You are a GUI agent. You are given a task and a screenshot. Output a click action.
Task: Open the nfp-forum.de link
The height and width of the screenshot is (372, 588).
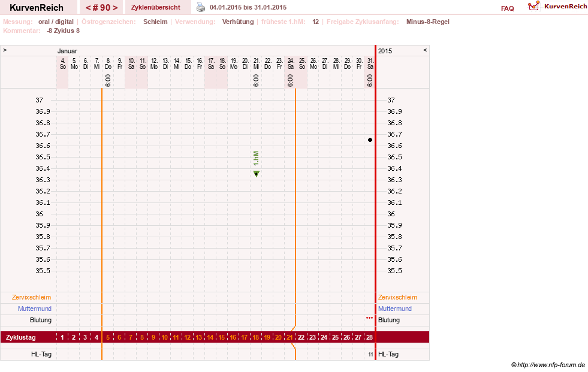(548, 365)
